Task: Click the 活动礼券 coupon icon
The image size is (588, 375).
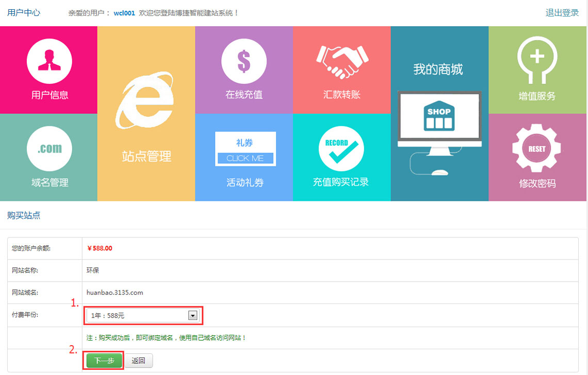Action: [245, 149]
